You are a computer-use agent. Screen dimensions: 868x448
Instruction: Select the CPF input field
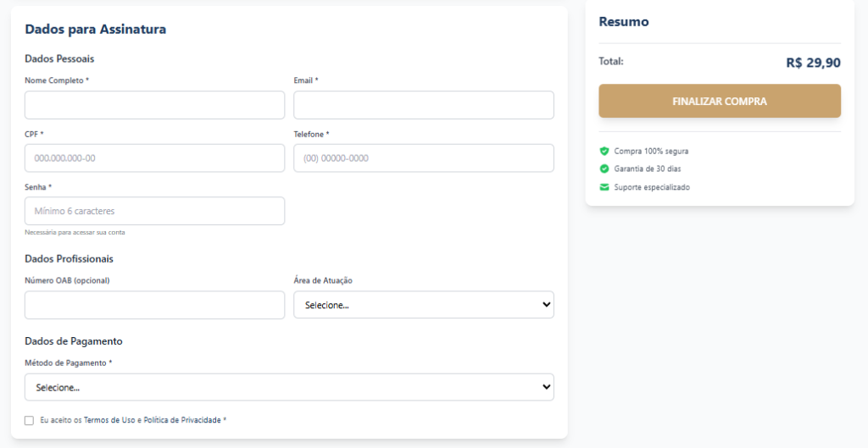coord(154,158)
